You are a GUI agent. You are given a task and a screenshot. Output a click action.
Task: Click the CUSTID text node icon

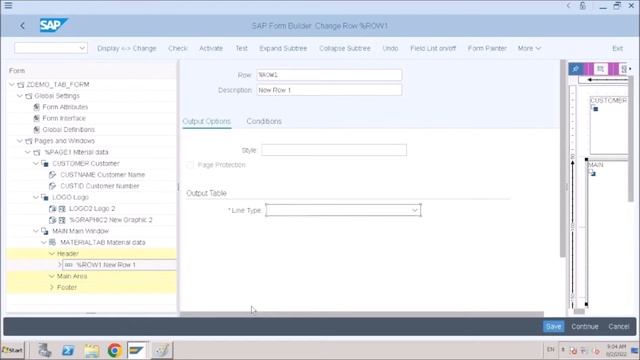52,186
